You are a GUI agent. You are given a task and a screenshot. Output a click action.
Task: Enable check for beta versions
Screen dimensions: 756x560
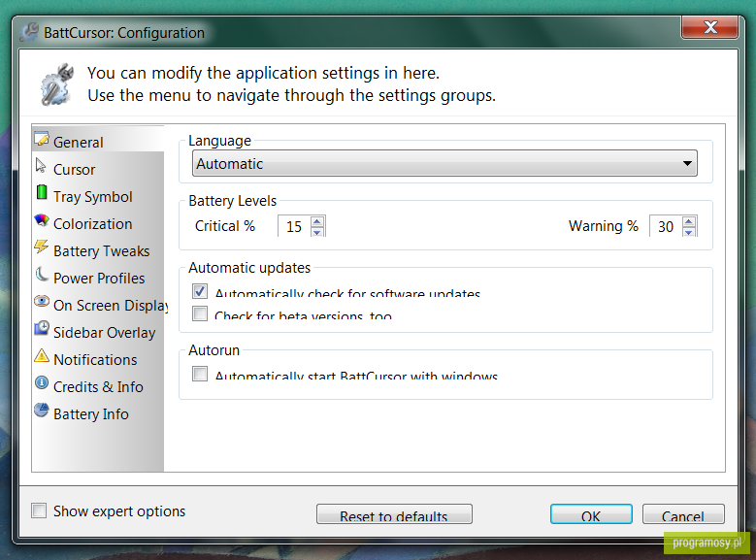click(200, 313)
